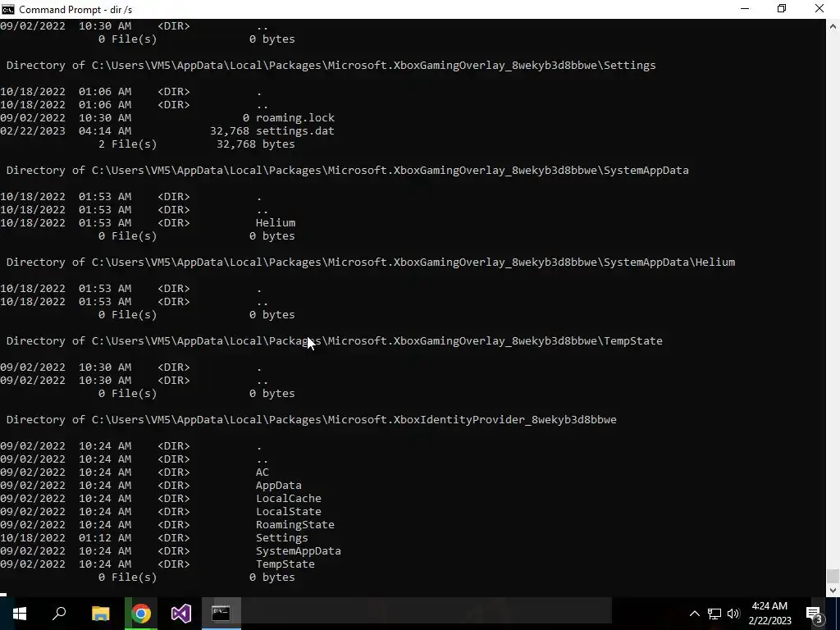
Task: Click the scrollbar up arrow
Action: point(833,25)
